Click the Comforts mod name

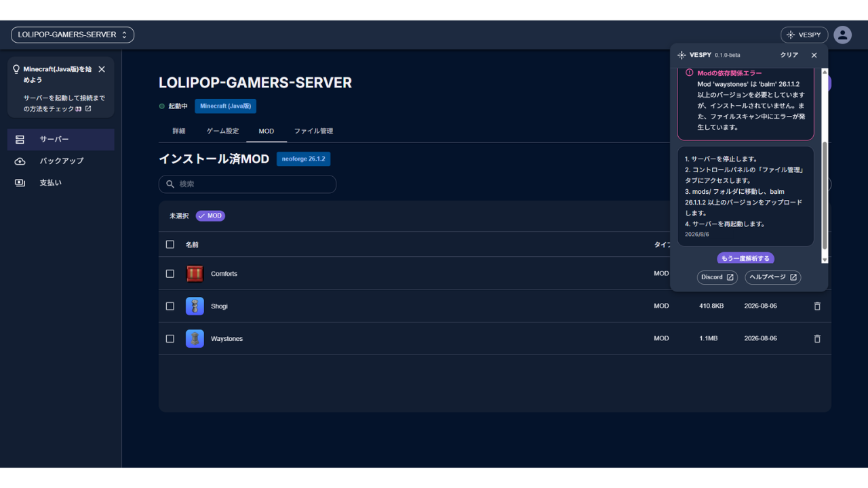point(224,274)
